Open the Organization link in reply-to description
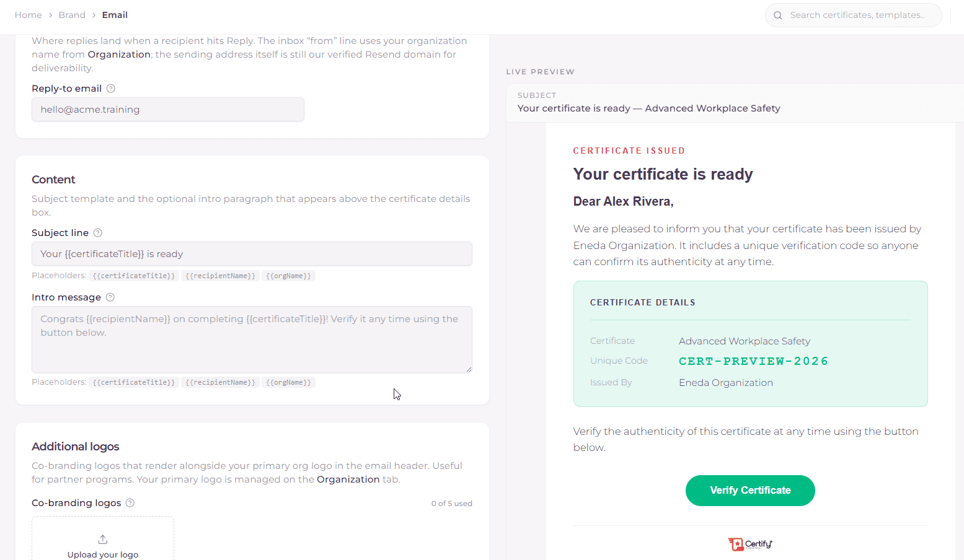 click(119, 55)
